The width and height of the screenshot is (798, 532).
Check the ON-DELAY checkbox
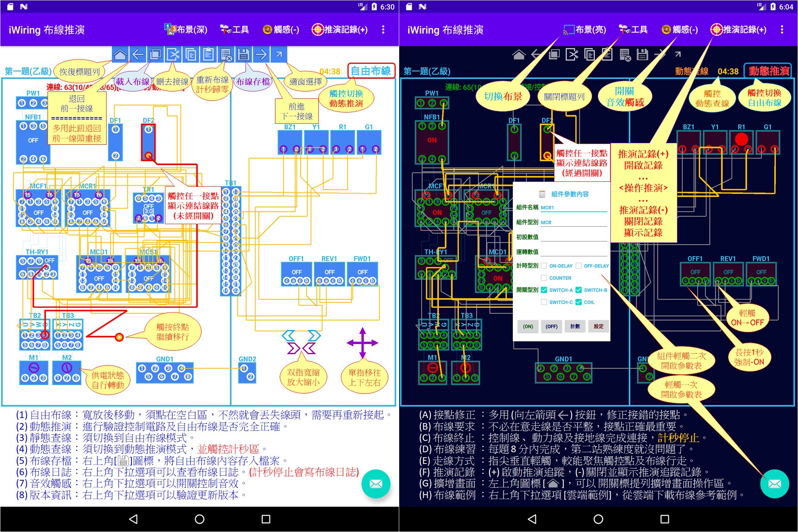click(544, 266)
